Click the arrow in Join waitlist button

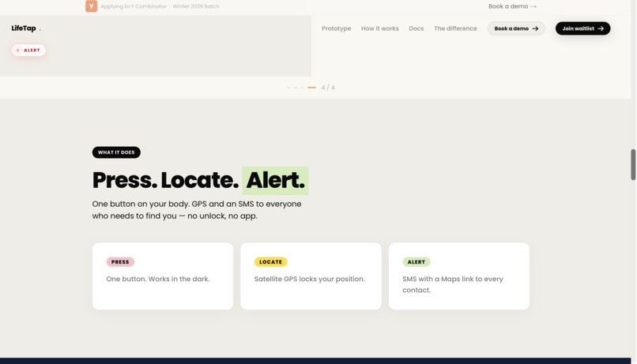pyautogui.click(x=601, y=28)
